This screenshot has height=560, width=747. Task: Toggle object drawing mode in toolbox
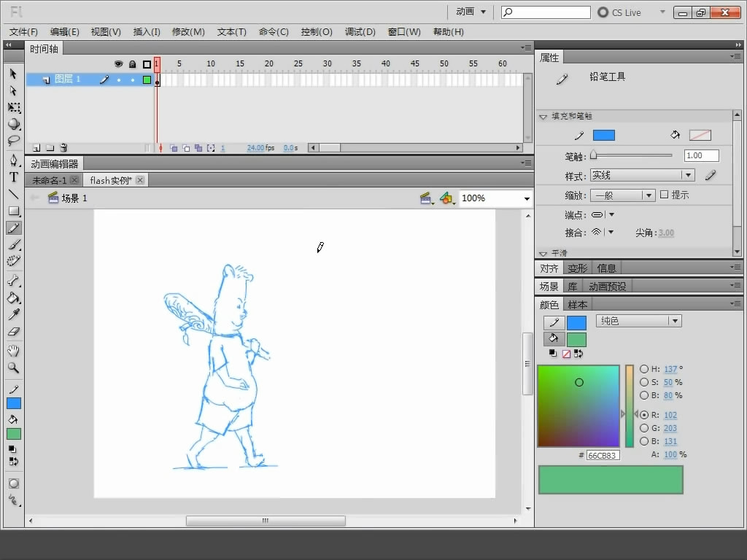click(x=13, y=483)
